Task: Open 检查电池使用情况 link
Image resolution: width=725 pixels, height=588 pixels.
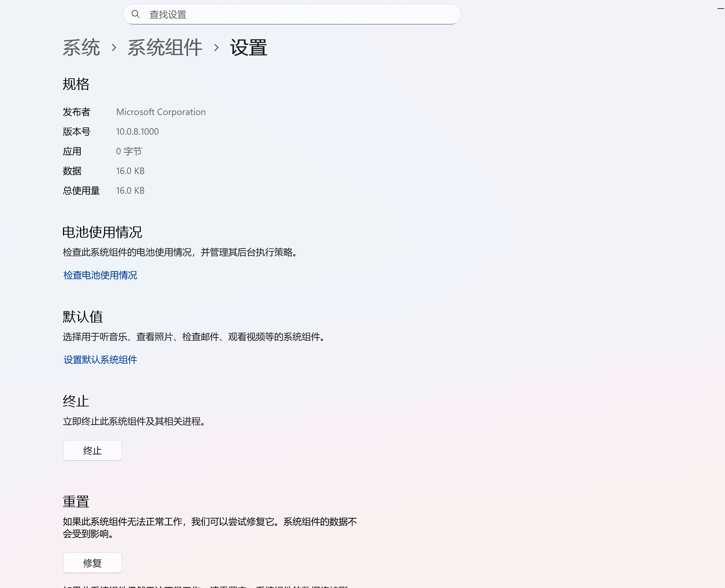Action: [x=99, y=275]
